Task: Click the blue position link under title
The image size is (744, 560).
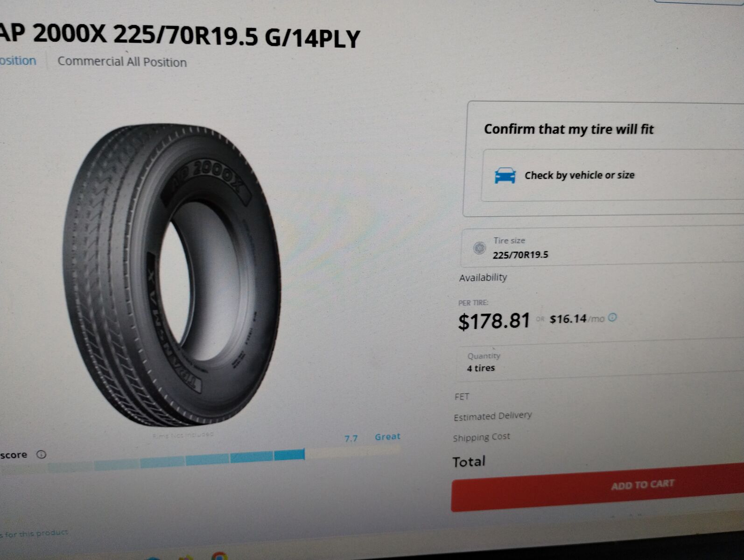Action: pos(18,61)
